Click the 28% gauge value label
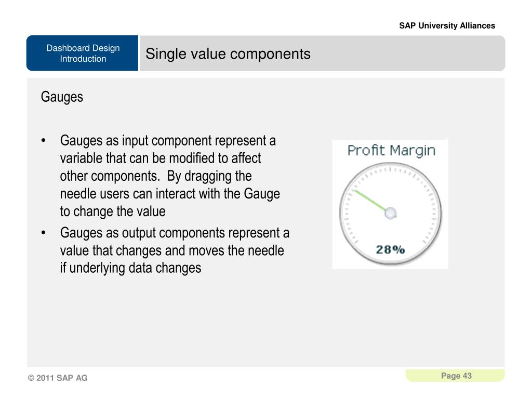This screenshot has width=532, height=399. 390,250
